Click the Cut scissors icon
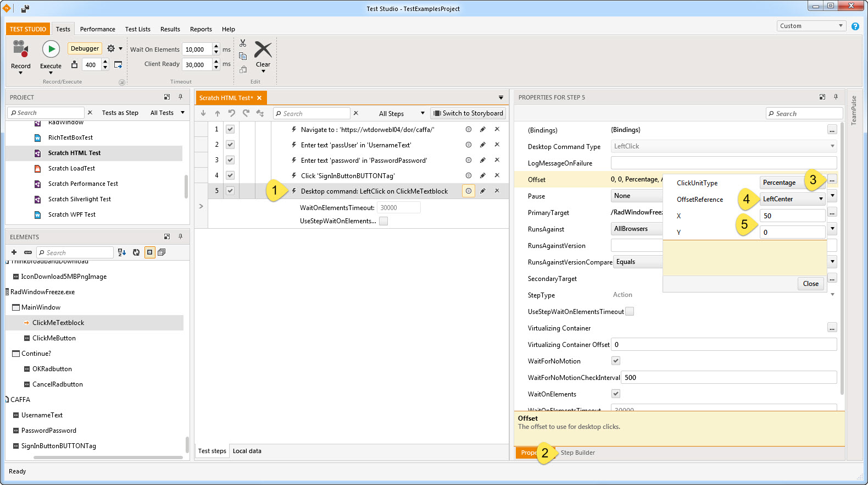The height and width of the screenshot is (485, 868). pyautogui.click(x=243, y=43)
